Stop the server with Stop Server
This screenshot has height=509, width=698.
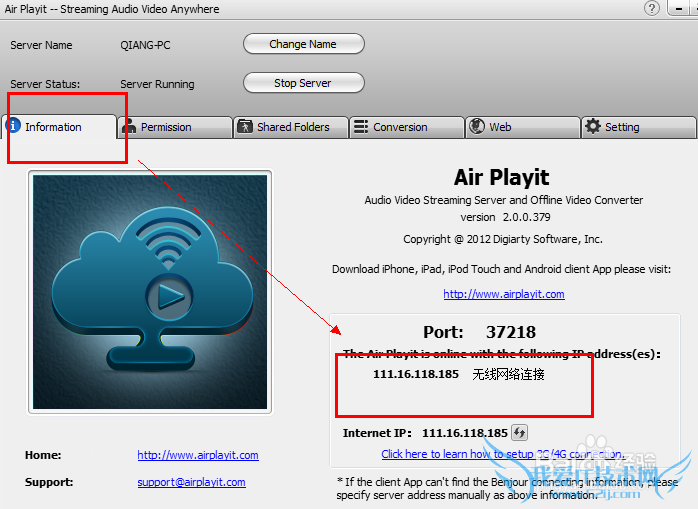[304, 83]
